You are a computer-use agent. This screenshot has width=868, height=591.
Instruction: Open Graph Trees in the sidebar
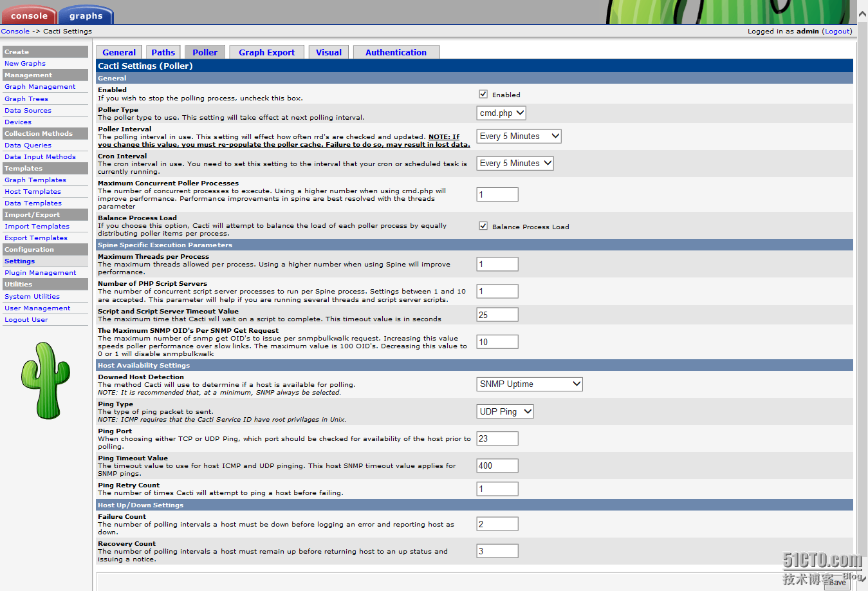pyautogui.click(x=26, y=98)
